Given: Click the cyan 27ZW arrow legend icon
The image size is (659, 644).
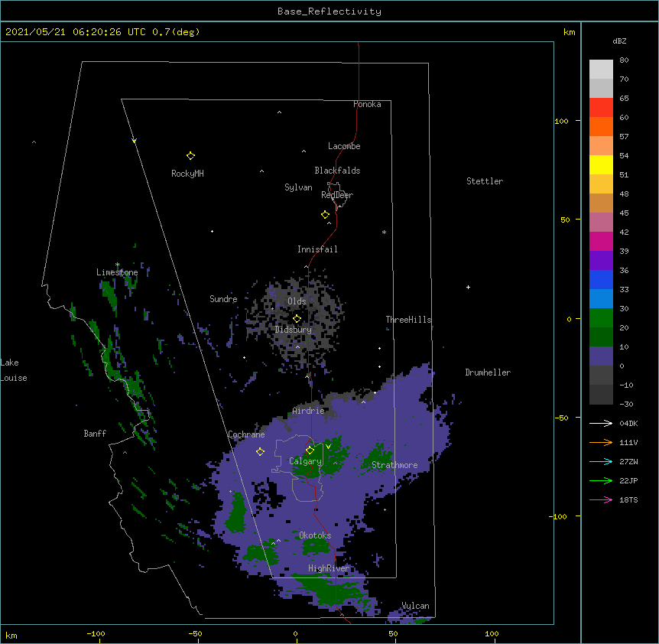Looking at the screenshot, I should pyautogui.click(x=601, y=461).
